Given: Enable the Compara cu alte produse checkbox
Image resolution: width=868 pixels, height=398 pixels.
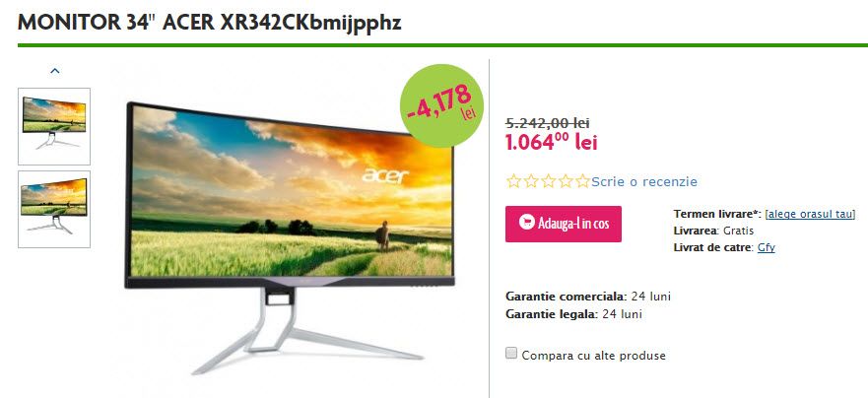Looking at the screenshot, I should click(x=511, y=353).
